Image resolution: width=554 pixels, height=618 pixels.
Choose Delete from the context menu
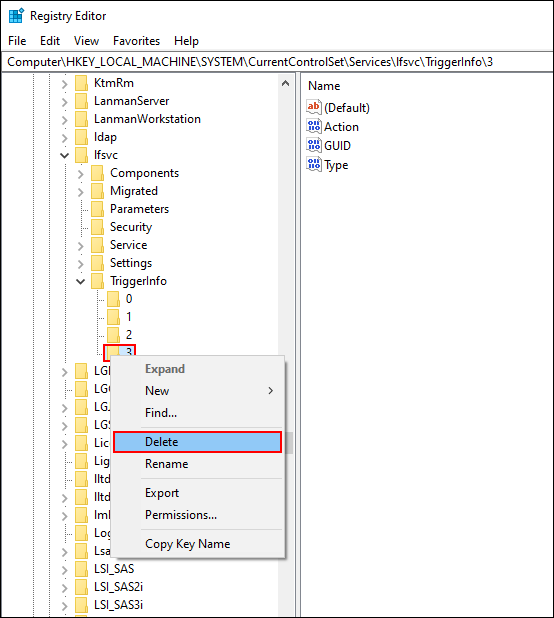197,442
